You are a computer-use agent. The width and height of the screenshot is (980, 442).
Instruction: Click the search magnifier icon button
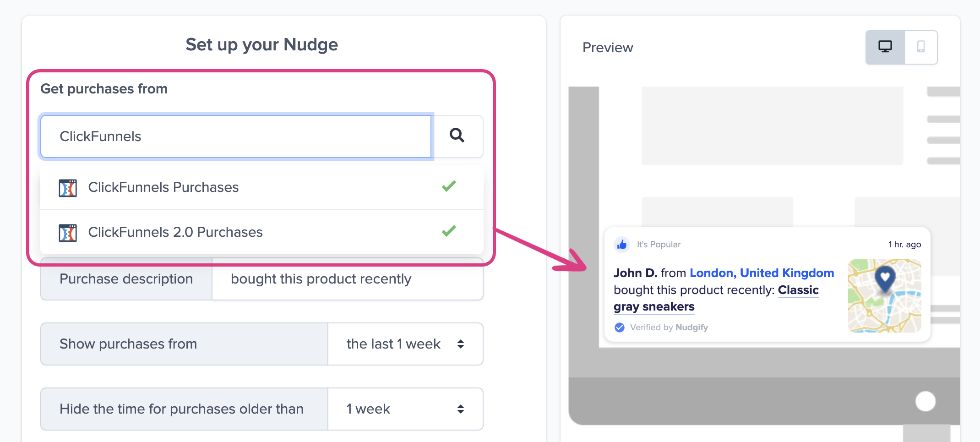click(457, 136)
